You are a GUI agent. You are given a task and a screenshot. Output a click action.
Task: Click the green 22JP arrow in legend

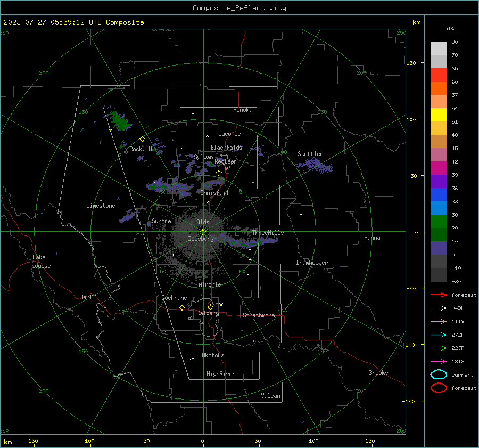(x=439, y=348)
